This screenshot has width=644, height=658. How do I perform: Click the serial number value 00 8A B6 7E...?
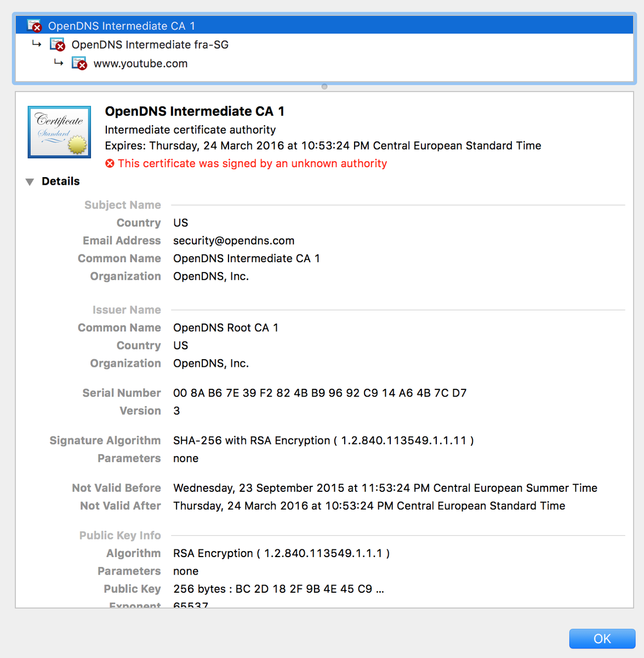point(320,393)
